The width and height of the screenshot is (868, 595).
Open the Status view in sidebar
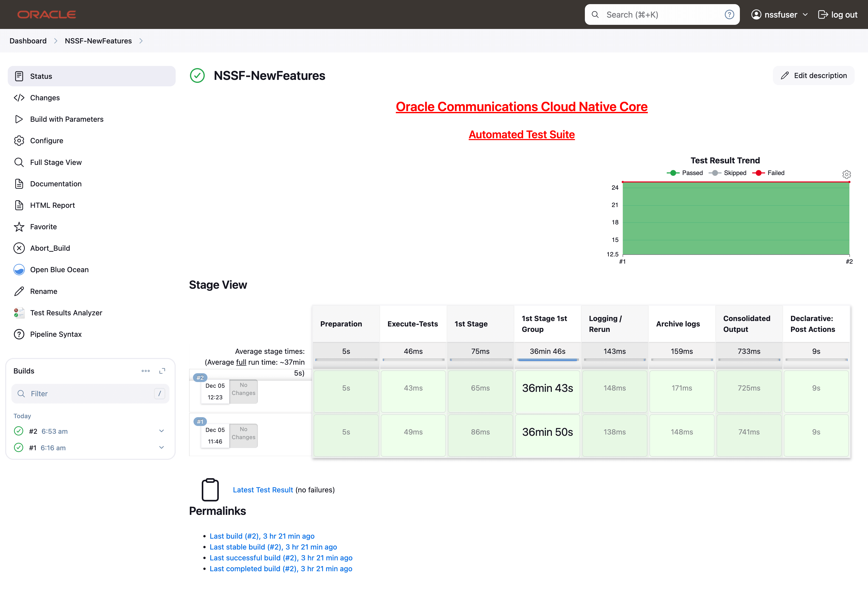[41, 76]
